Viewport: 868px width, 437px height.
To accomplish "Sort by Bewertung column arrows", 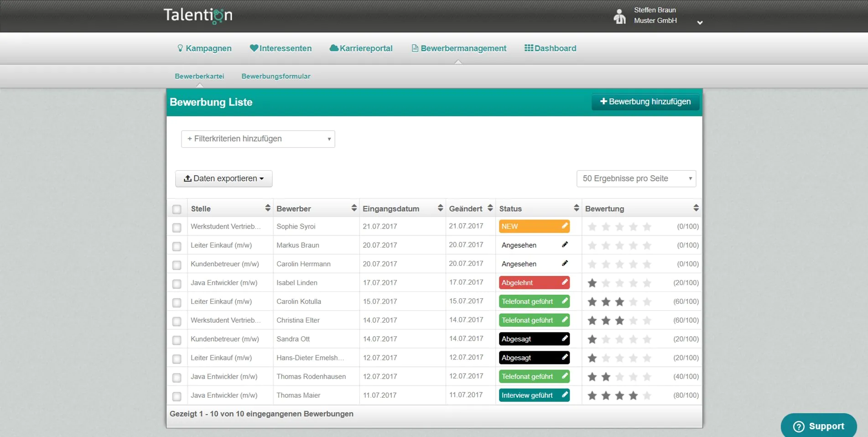I will click(x=696, y=208).
